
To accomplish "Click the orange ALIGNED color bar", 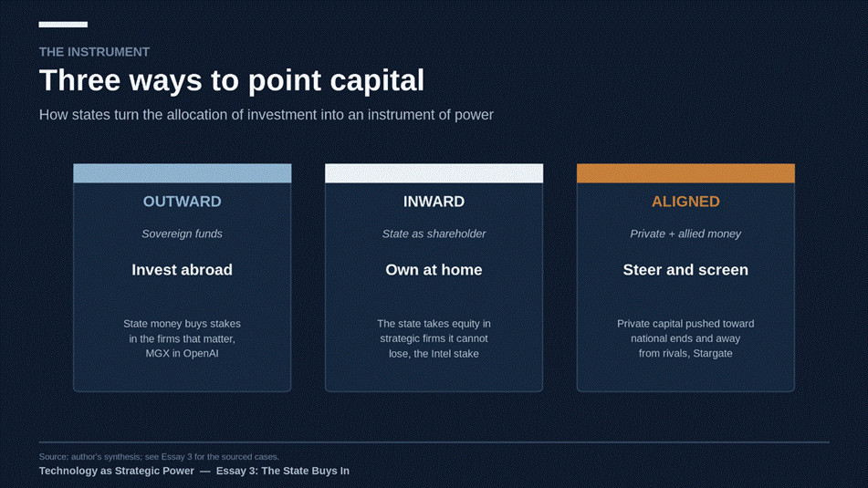I will tap(685, 173).
